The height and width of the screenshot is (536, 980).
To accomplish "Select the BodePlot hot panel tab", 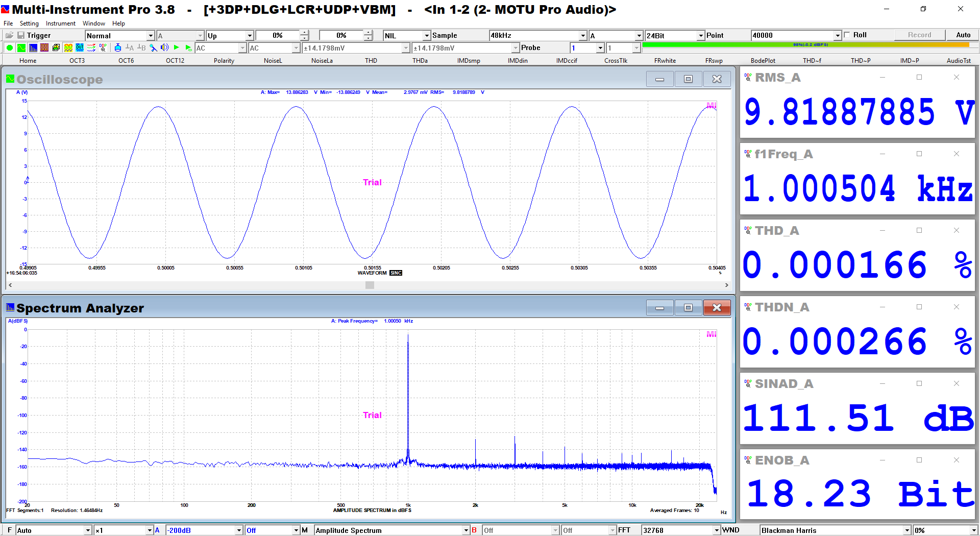I will pos(763,60).
